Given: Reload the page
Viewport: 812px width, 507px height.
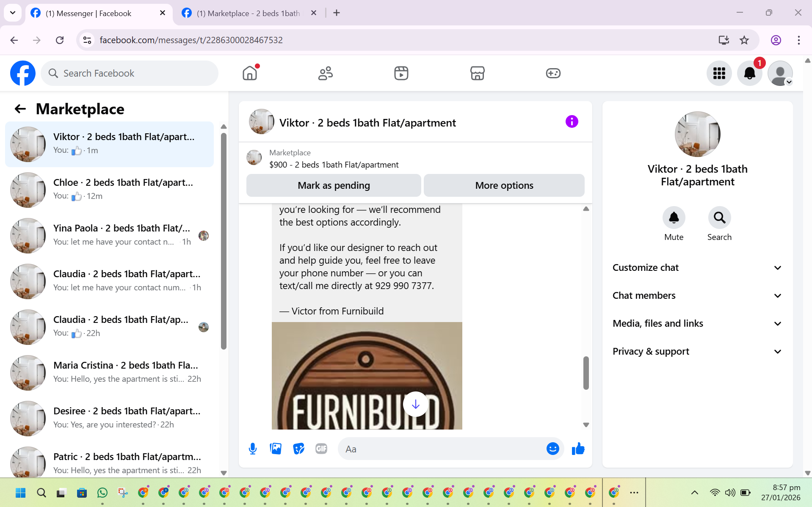Looking at the screenshot, I should (60, 40).
